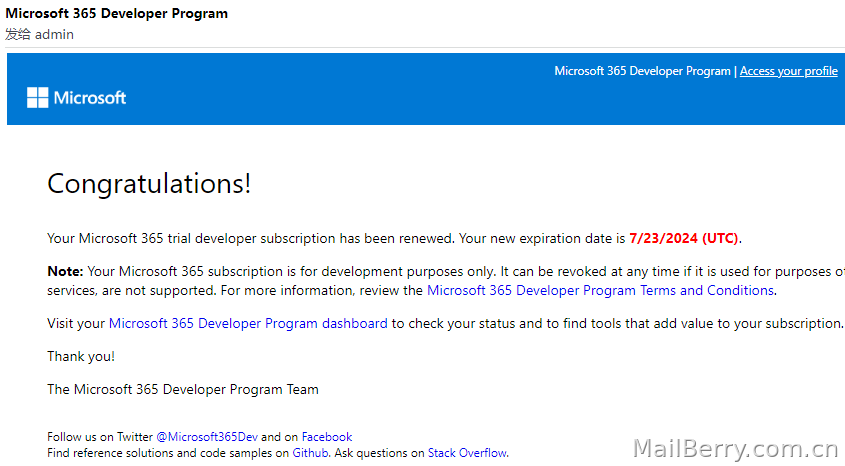Open the Stack Overflow link
This screenshot has height=466, width=845.
(x=467, y=453)
